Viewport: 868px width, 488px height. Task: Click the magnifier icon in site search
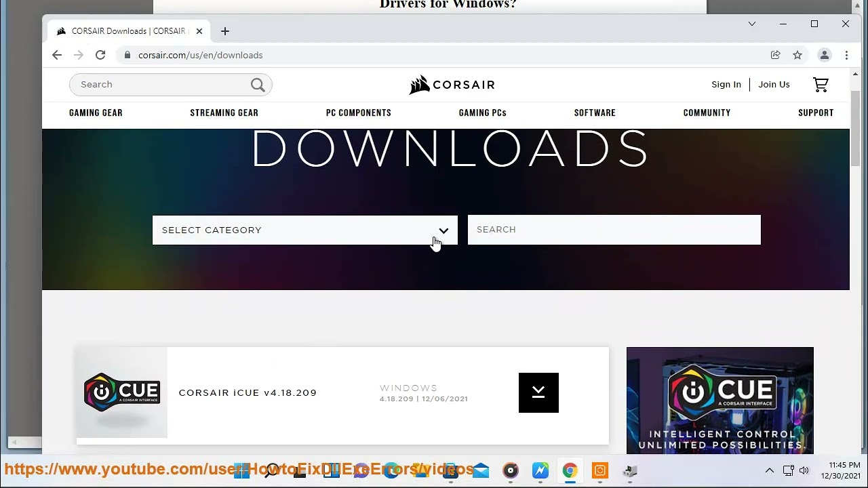coord(258,85)
